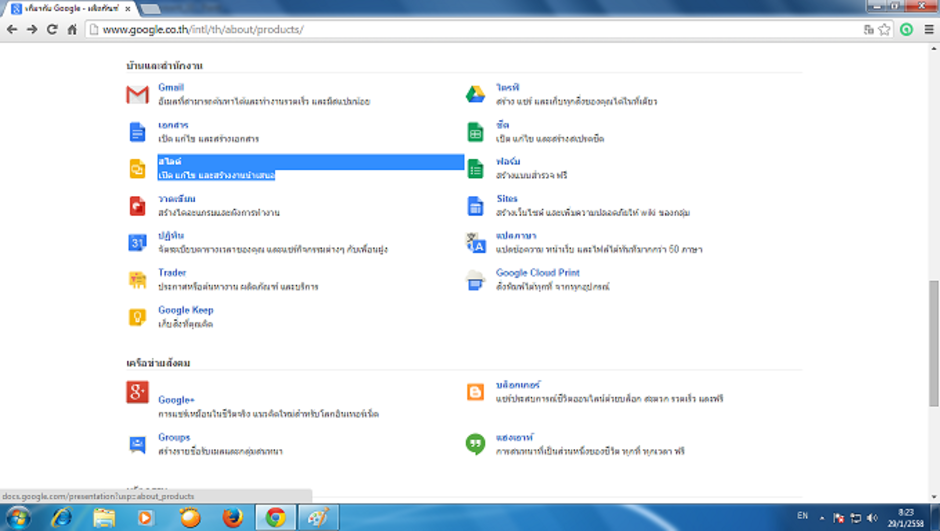
Task: Select the Google about-products browser tab
Action: click(71, 8)
